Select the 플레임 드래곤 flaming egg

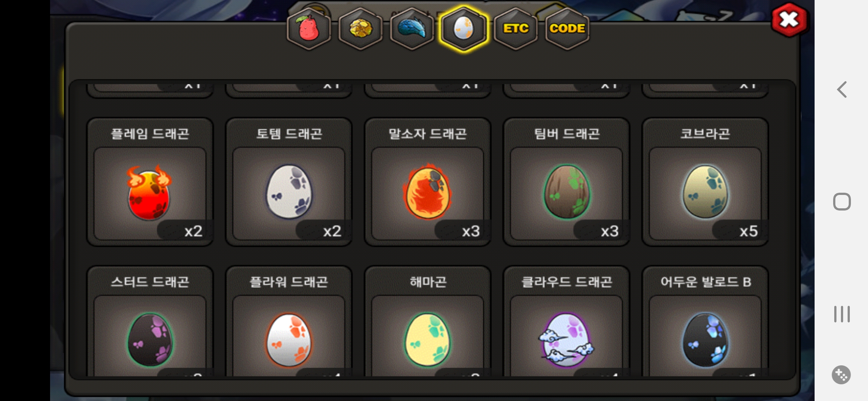pyautogui.click(x=150, y=182)
